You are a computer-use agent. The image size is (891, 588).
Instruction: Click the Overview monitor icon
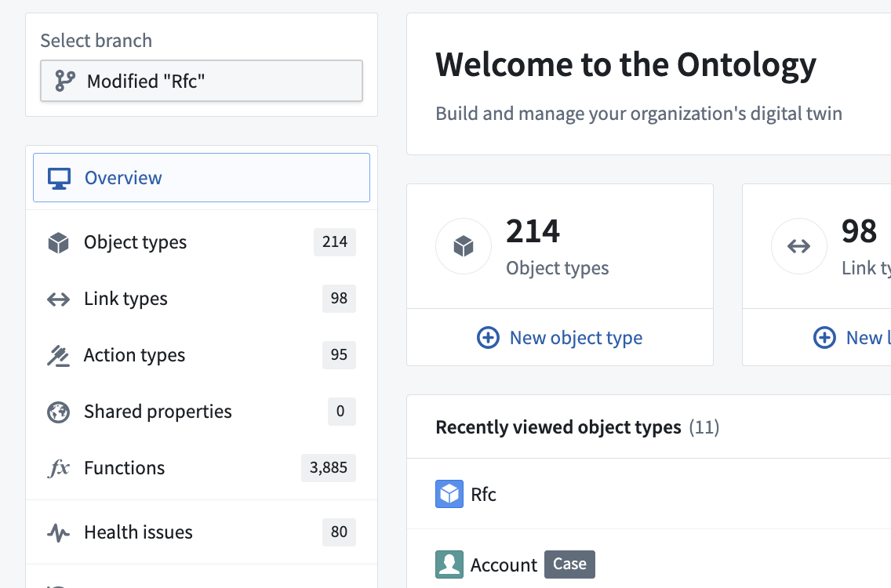[59, 178]
